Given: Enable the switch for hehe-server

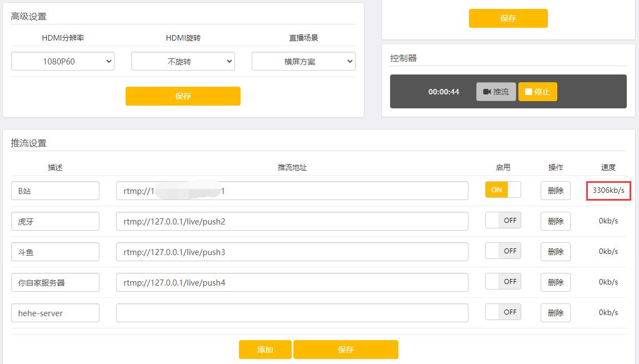Looking at the screenshot, I should [x=503, y=312].
